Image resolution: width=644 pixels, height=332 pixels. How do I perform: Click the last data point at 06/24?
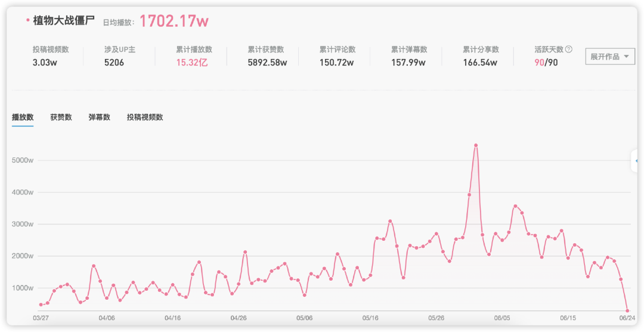(x=627, y=311)
